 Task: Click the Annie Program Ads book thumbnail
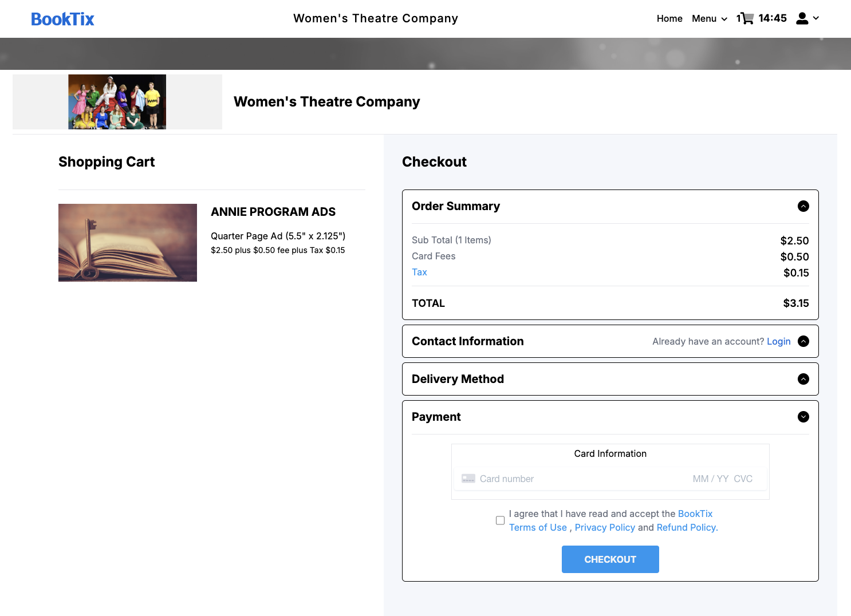128,243
